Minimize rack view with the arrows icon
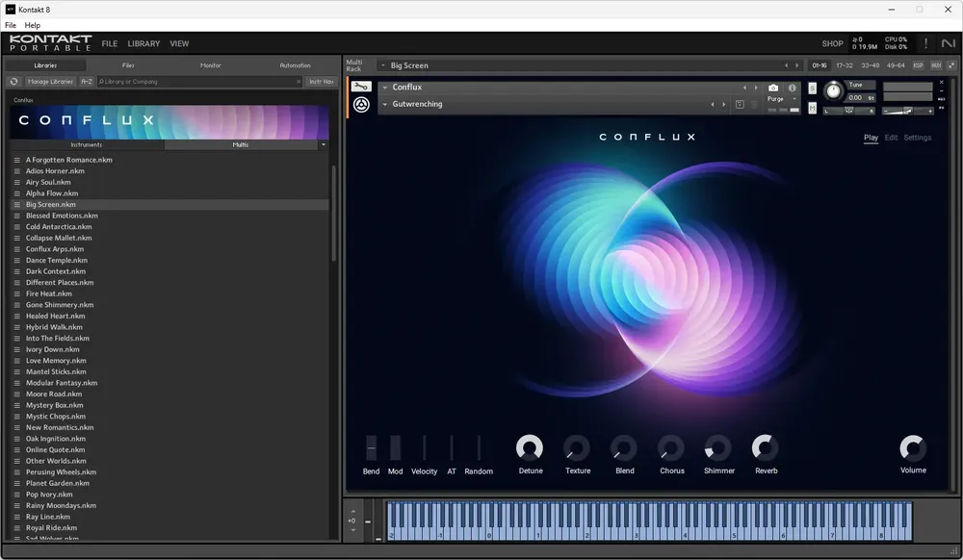963x560 pixels. (951, 65)
